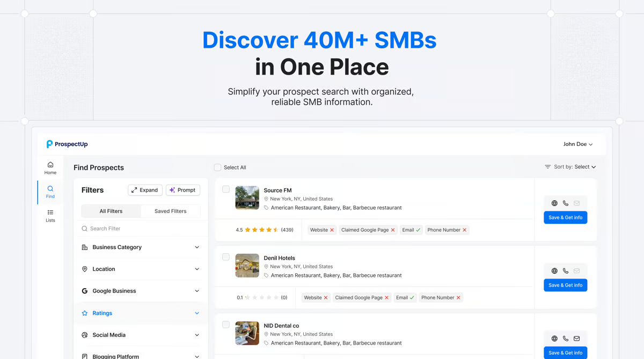Expand the Social Media filter chevron
The width and height of the screenshot is (644, 359).
[197, 335]
